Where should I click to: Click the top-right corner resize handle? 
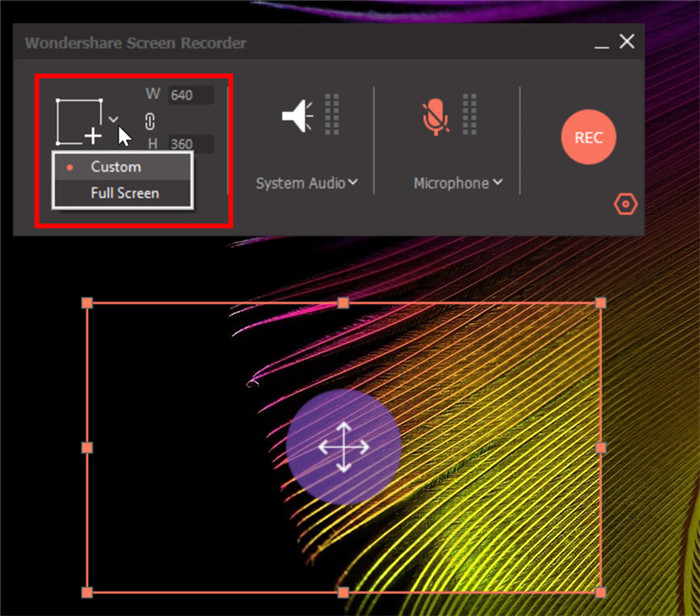[600, 303]
